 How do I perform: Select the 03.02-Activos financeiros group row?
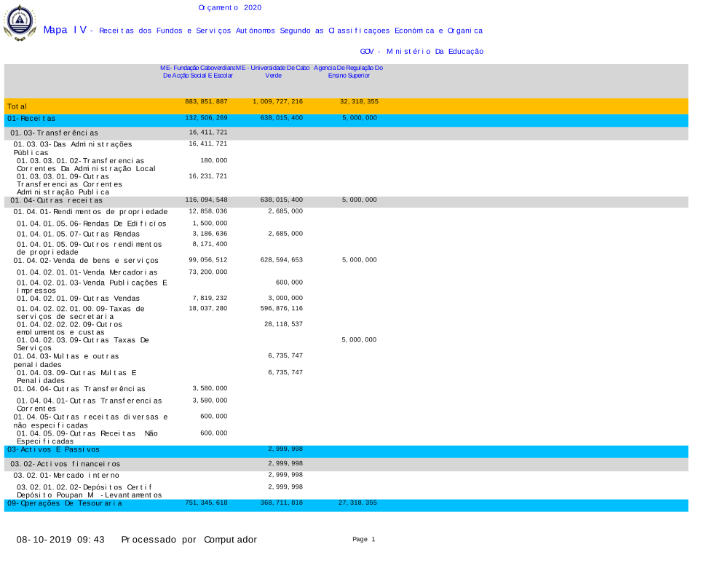tap(66, 464)
